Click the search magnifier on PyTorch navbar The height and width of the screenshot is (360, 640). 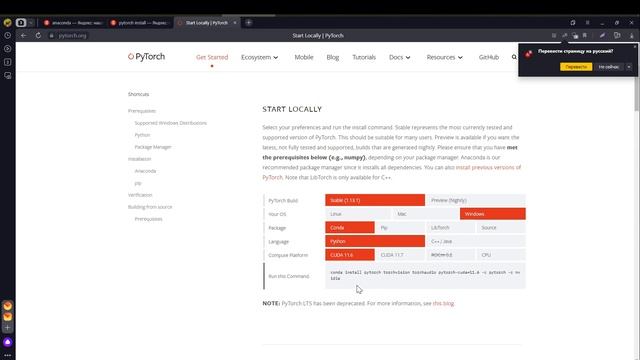click(x=514, y=57)
